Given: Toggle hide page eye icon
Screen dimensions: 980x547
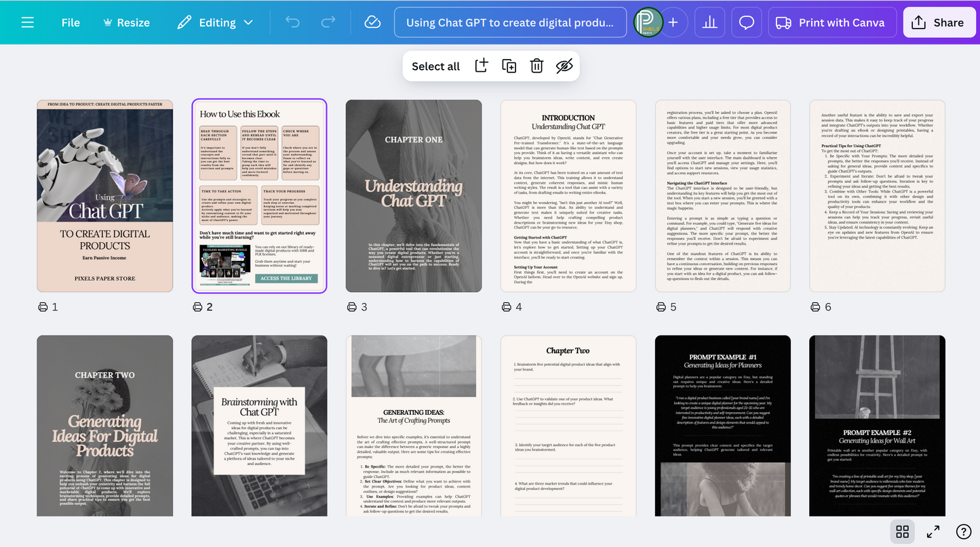Looking at the screenshot, I should (564, 66).
